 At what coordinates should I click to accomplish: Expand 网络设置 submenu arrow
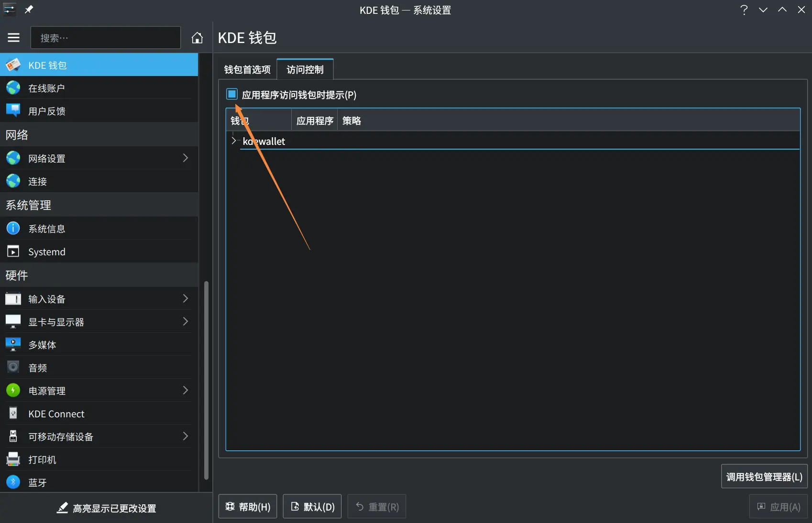tap(186, 158)
